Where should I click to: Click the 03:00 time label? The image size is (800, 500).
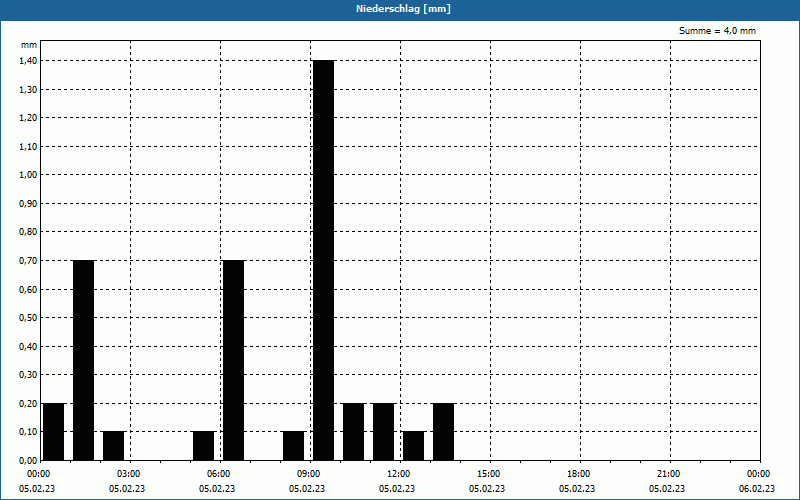pos(130,474)
